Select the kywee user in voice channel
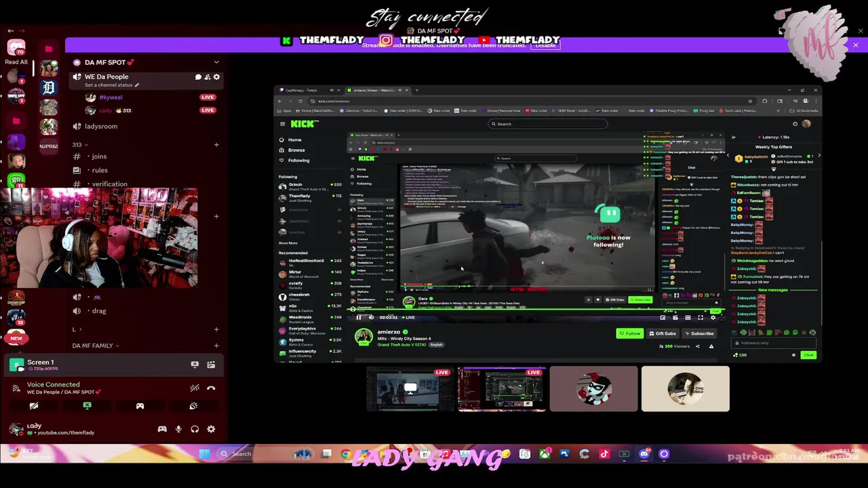Image resolution: width=868 pixels, height=488 pixels. click(111, 97)
